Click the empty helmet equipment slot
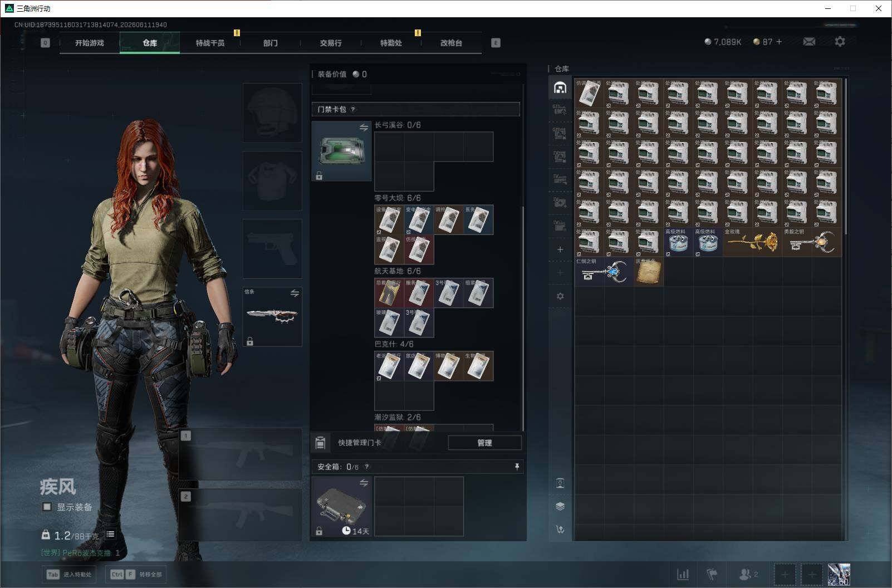 click(x=272, y=112)
